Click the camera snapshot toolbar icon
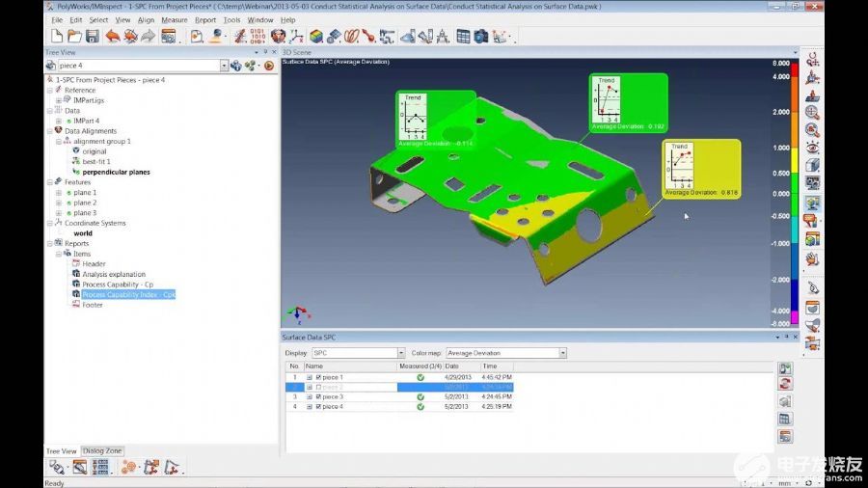This screenshot has width=868, height=488. coord(481,37)
